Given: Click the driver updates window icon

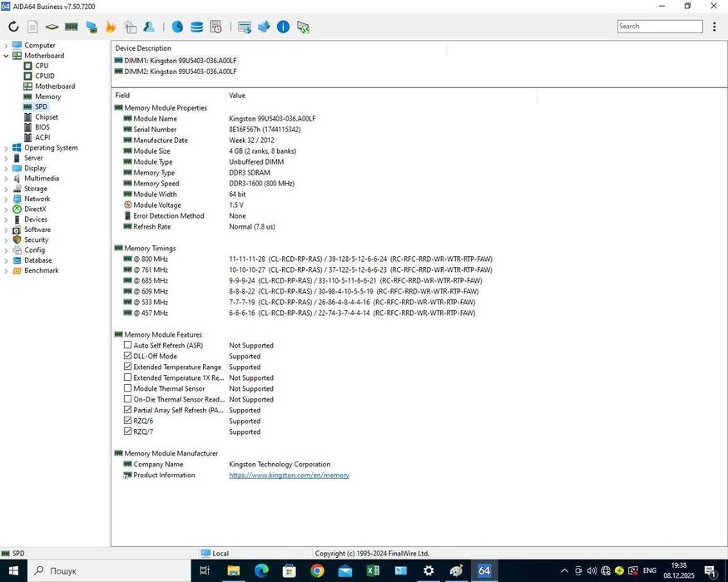Looking at the screenshot, I should [245, 27].
